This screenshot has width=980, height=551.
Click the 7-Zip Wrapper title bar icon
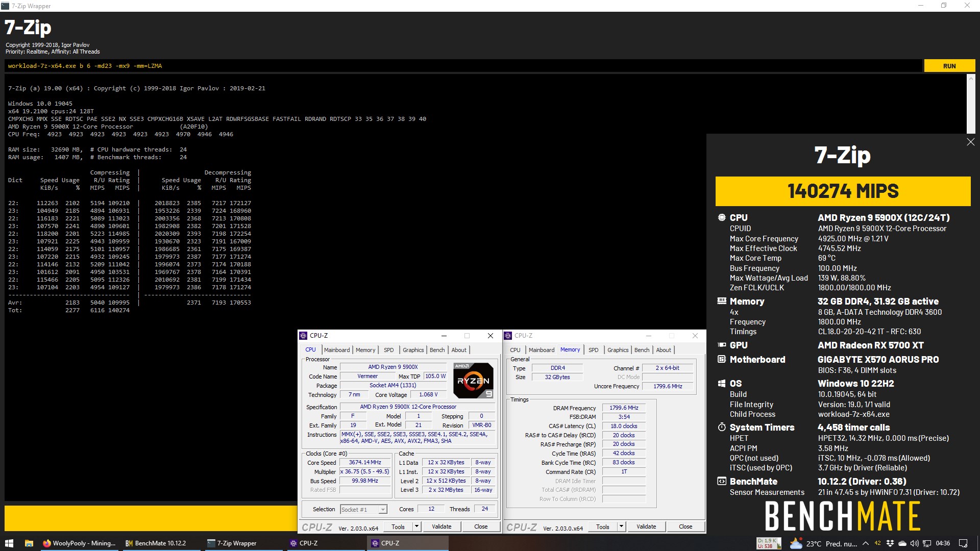pyautogui.click(x=6, y=6)
